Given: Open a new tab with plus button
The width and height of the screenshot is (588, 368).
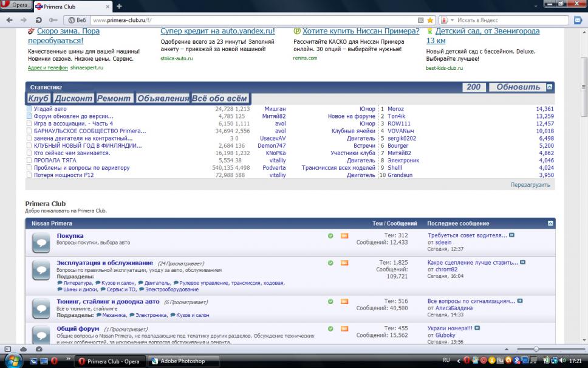Looking at the screenshot, I should point(119,6).
